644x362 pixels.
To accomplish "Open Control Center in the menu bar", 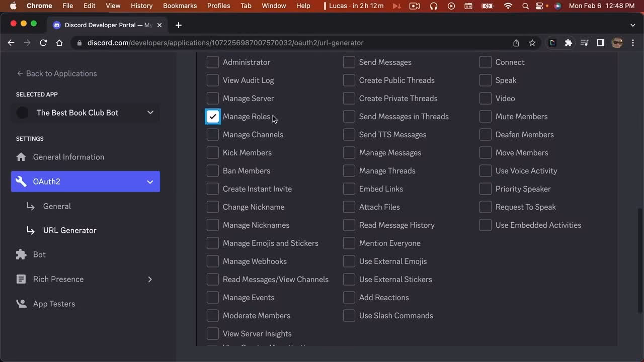I will click(540, 6).
